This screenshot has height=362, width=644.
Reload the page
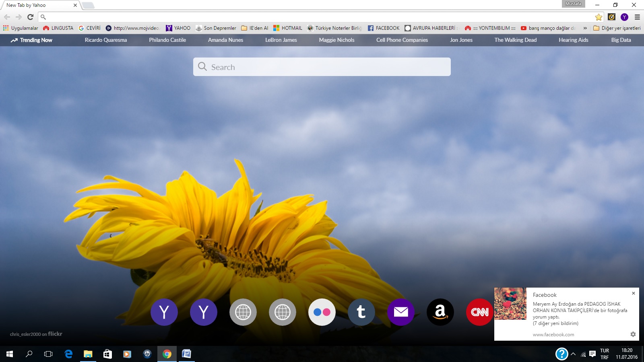[x=30, y=17]
